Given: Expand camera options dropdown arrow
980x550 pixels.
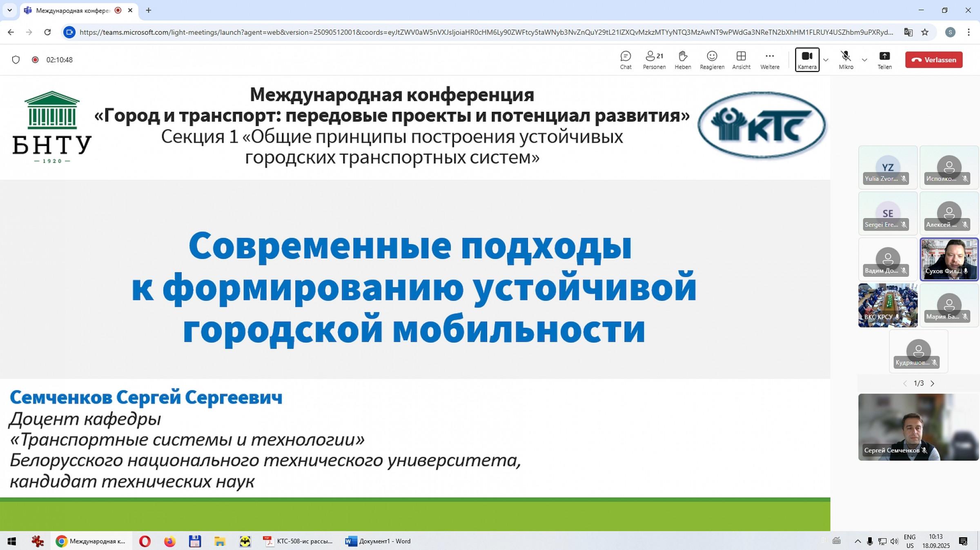Looking at the screenshot, I should click(x=826, y=60).
